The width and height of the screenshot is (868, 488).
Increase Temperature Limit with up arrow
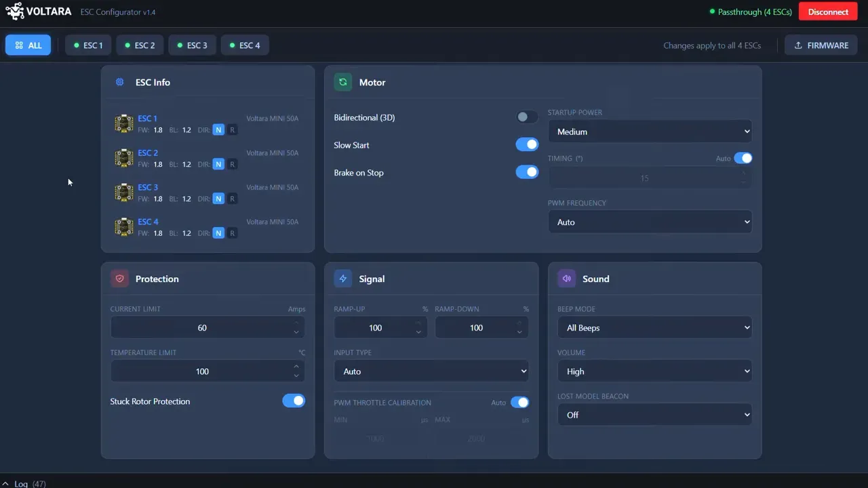[296, 367]
